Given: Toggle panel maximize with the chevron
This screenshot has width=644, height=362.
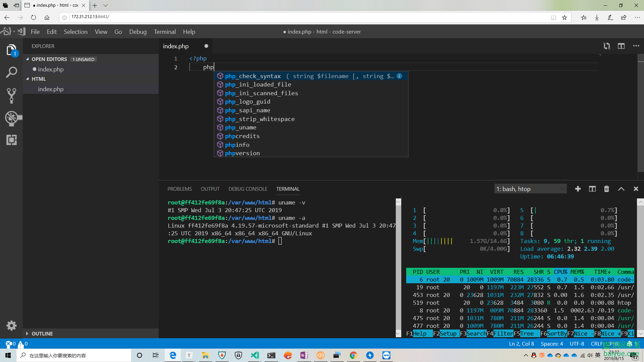Looking at the screenshot, I should tap(621, 189).
